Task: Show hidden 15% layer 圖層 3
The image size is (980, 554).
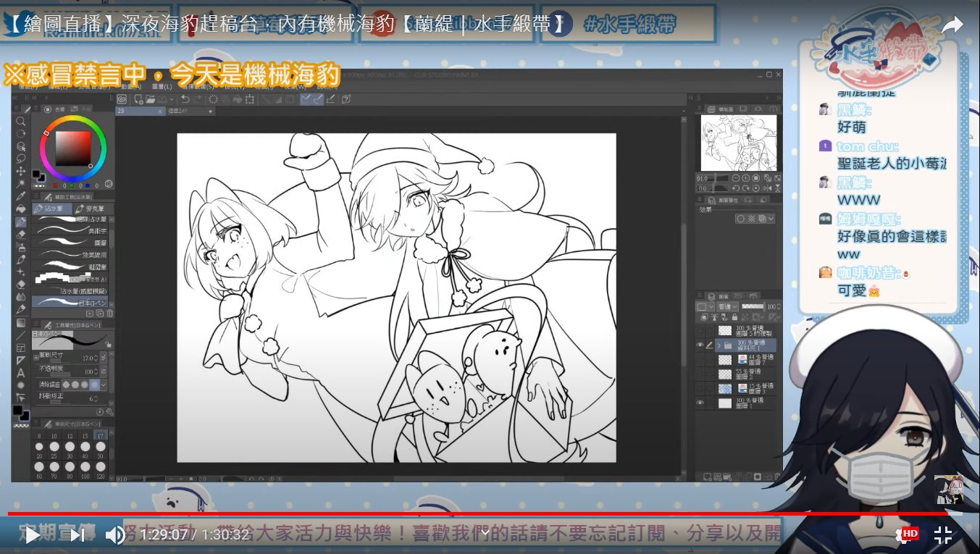Action: click(x=700, y=389)
